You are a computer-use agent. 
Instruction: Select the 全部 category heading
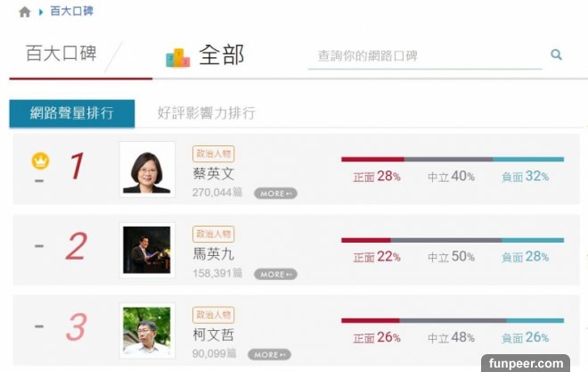click(221, 55)
